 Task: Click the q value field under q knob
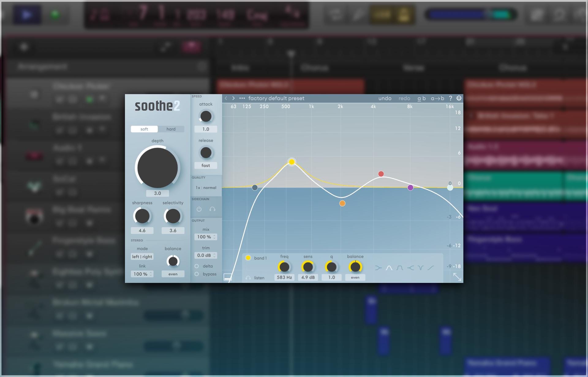pos(331,277)
